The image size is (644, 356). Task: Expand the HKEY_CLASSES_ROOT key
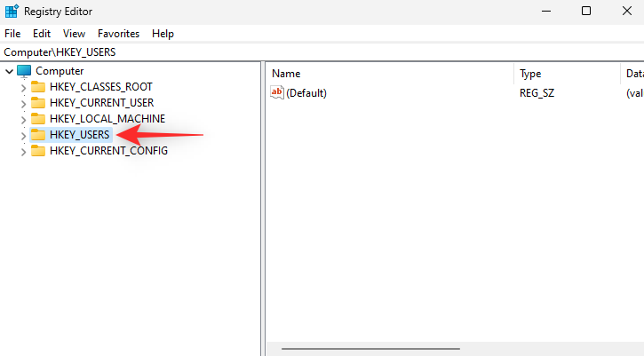[23, 88]
